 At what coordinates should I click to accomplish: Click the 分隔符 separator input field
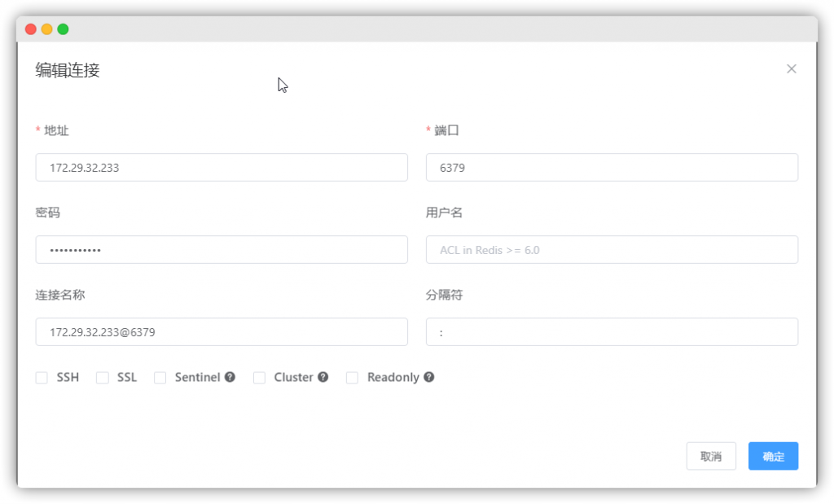(x=612, y=332)
